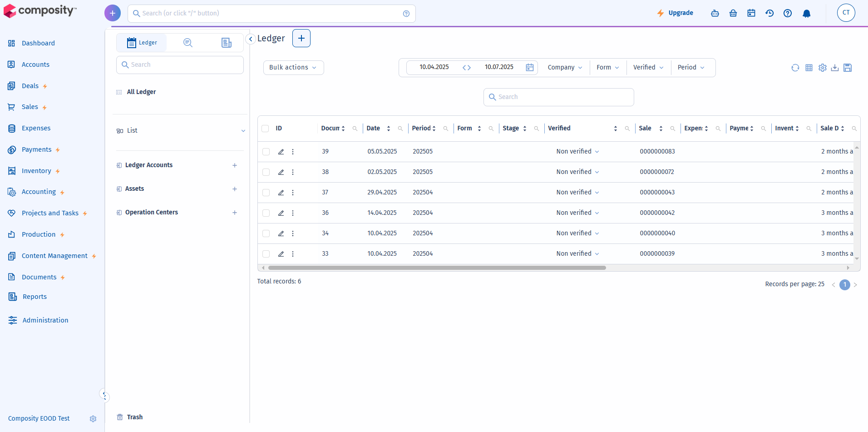Open the date range calendar picker icon
This screenshot has height=432, width=868.
tap(530, 67)
